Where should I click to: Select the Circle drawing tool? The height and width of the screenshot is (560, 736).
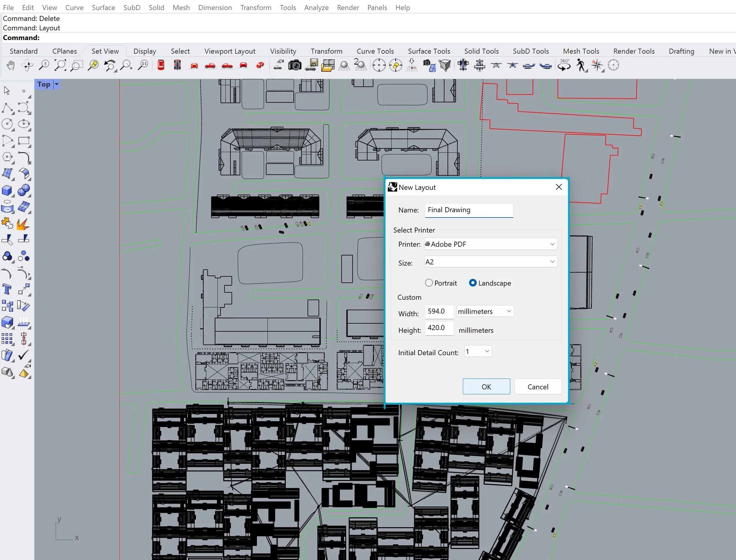pos(7,124)
